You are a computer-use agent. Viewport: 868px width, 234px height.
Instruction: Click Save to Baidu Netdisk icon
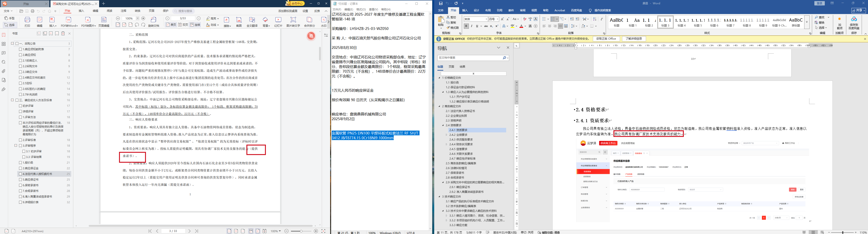point(854,23)
